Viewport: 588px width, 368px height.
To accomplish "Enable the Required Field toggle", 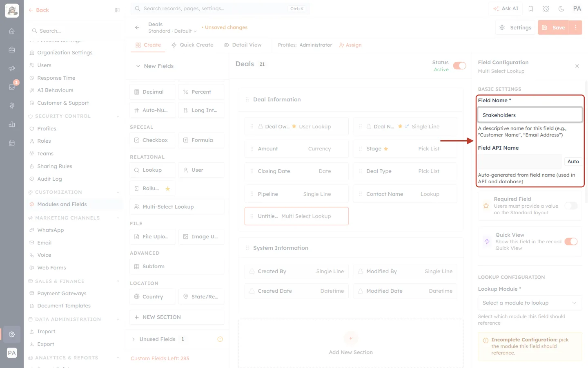I will click(571, 206).
